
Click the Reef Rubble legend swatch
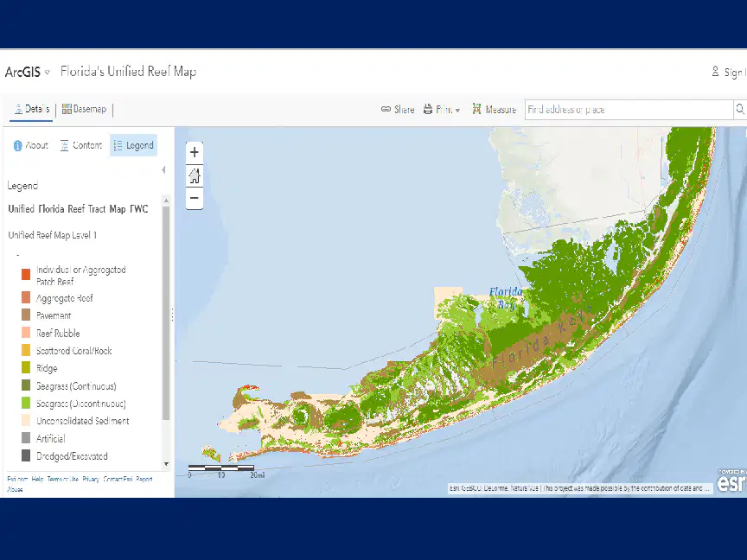[26, 333]
